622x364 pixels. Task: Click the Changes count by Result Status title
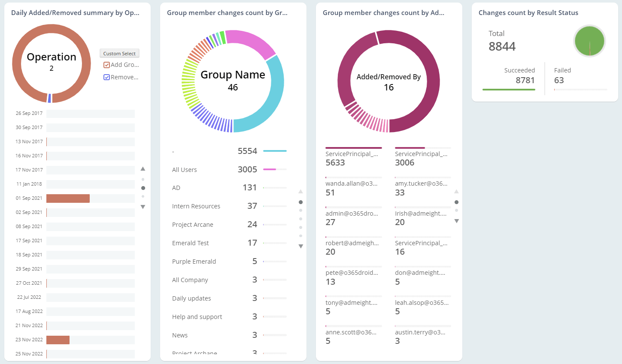pos(528,12)
